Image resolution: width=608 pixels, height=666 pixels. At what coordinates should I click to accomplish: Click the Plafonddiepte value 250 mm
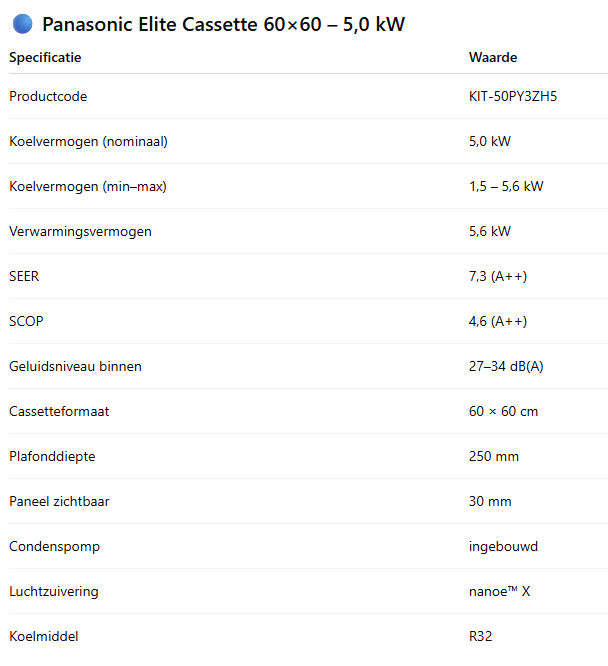point(493,457)
